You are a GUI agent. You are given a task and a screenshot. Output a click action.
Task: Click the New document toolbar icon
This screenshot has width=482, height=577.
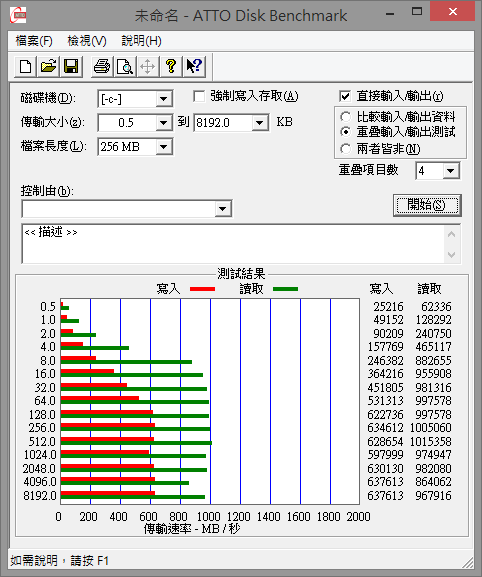(25, 67)
